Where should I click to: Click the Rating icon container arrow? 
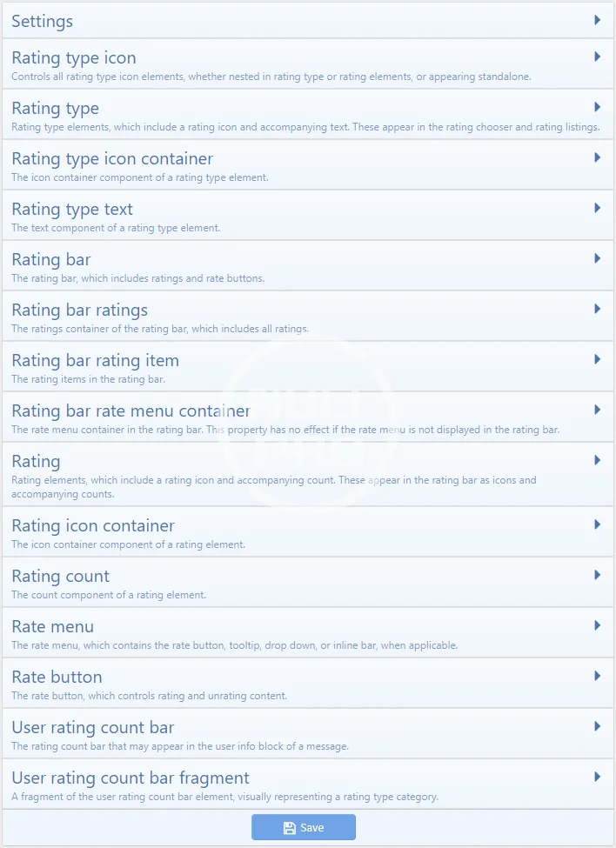[598, 524]
